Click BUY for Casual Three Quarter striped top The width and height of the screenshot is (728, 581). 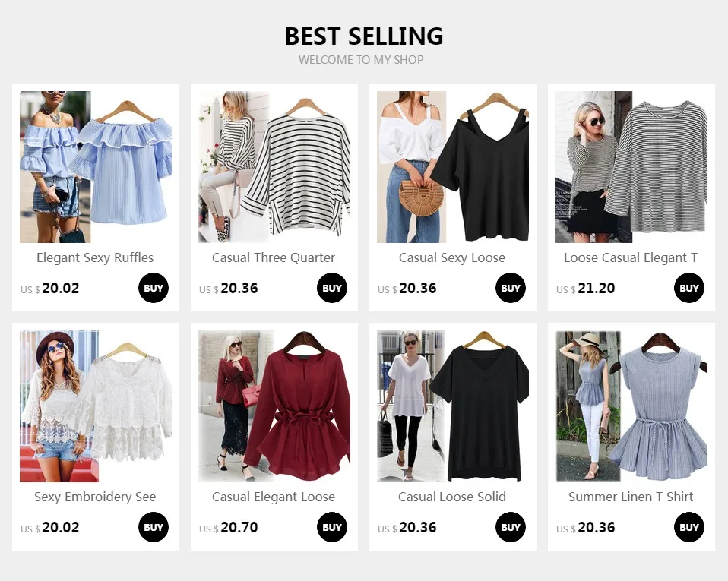pos(332,288)
